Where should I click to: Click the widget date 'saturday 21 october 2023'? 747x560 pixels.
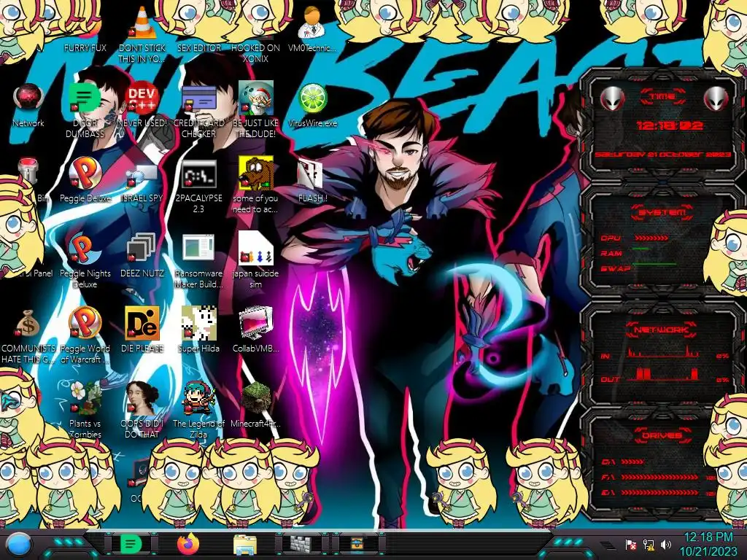point(662,155)
